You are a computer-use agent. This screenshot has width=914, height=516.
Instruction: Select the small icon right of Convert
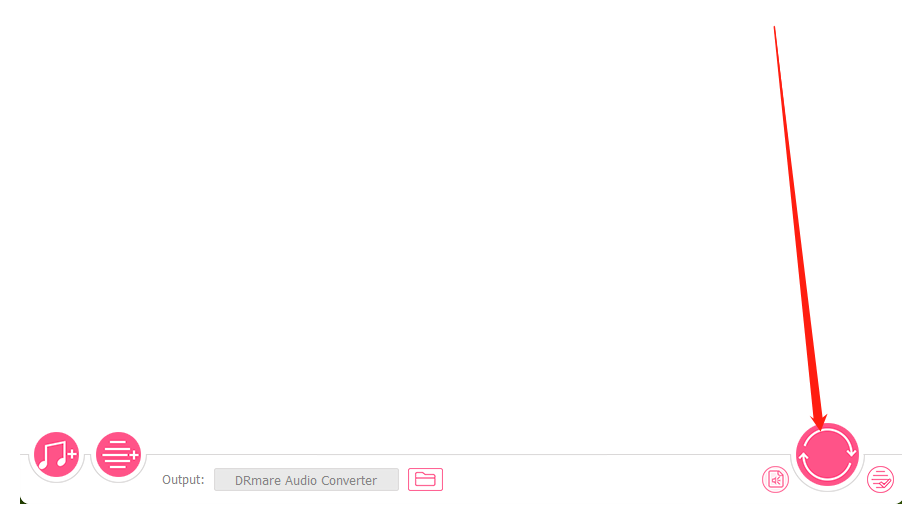pos(880,480)
